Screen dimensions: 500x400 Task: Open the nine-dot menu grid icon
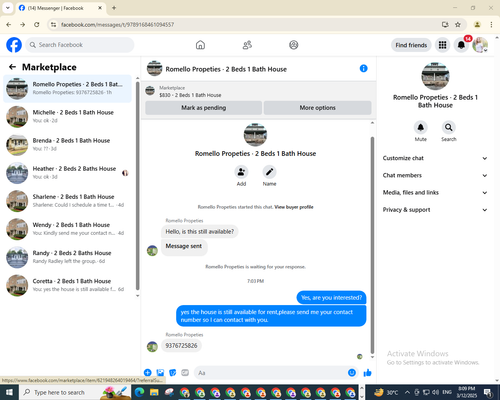(442, 45)
